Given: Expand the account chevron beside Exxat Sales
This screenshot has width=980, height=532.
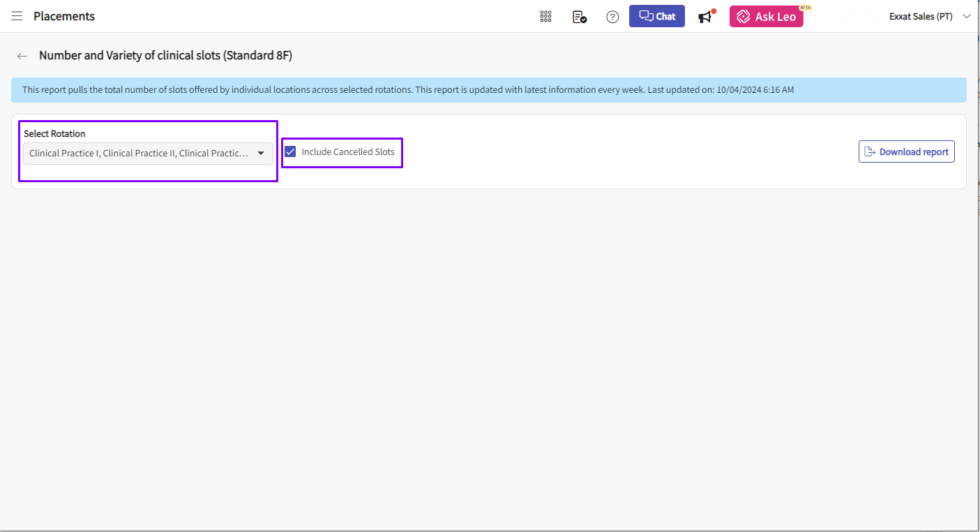Looking at the screenshot, I should click(x=966, y=17).
